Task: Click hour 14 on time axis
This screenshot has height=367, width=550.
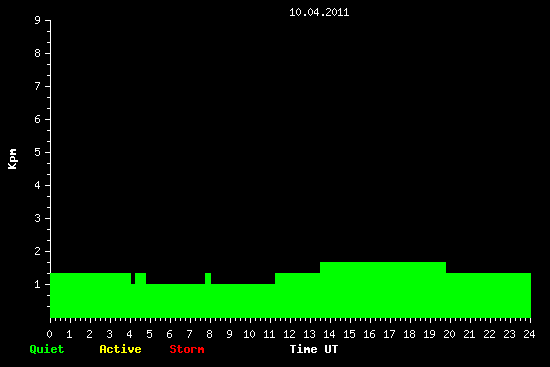Action: 329,334
